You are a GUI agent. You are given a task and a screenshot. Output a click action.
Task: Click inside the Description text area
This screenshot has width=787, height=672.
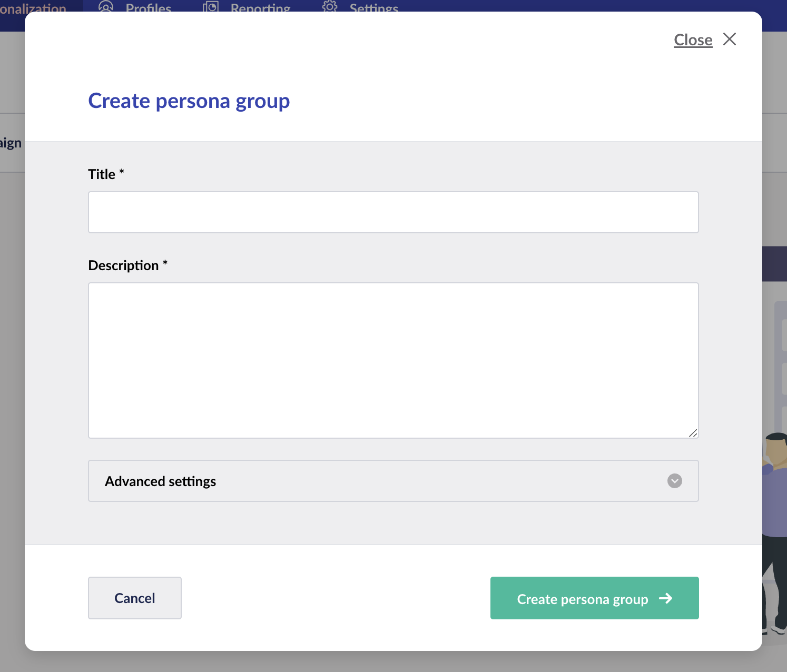click(393, 360)
